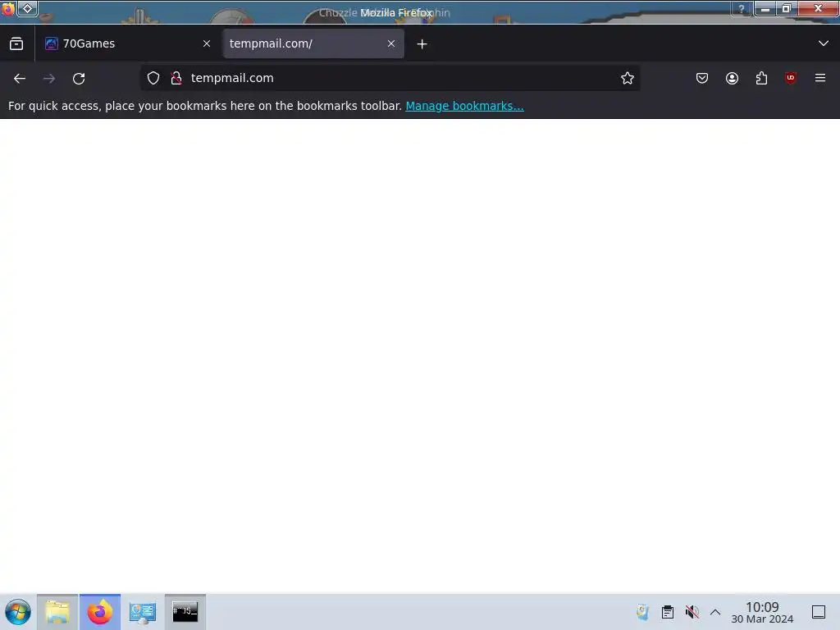Close the tempmail.com/ tab
The width and height of the screenshot is (840, 630).
(391, 43)
